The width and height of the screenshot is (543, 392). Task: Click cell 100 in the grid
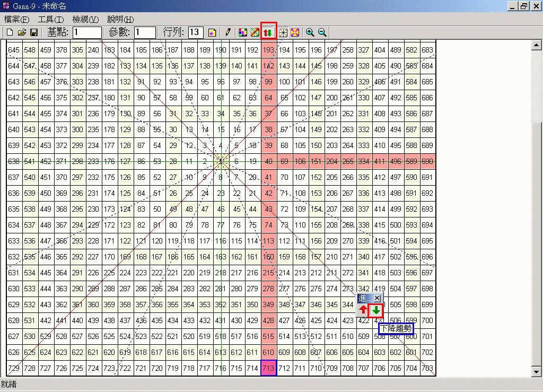(284, 82)
